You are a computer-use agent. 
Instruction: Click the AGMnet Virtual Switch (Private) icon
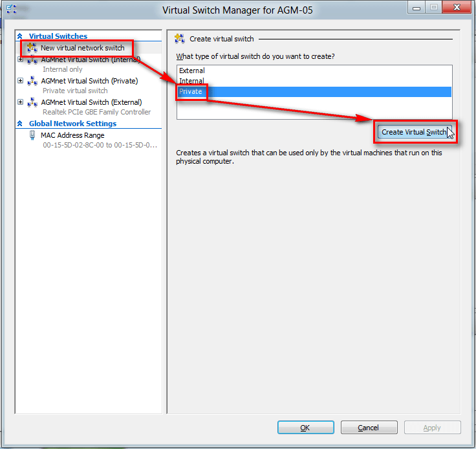(32, 82)
